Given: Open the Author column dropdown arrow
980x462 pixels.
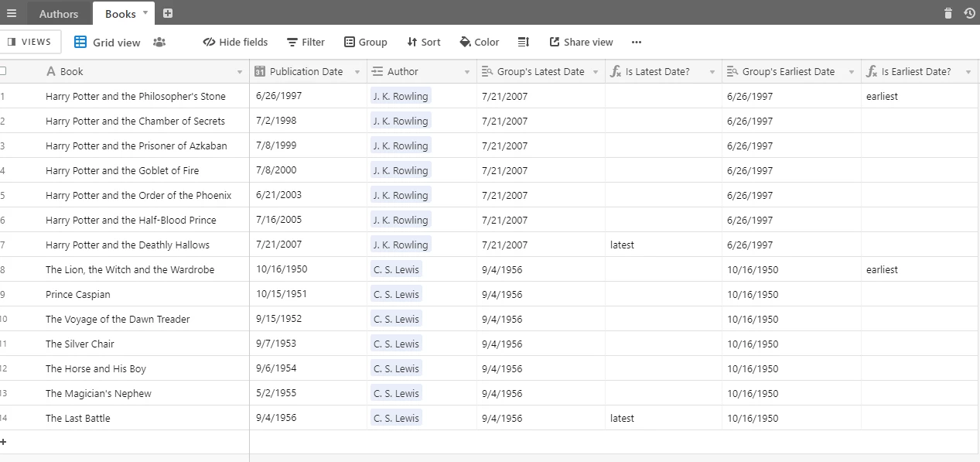Looking at the screenshot, I should 467,72.
